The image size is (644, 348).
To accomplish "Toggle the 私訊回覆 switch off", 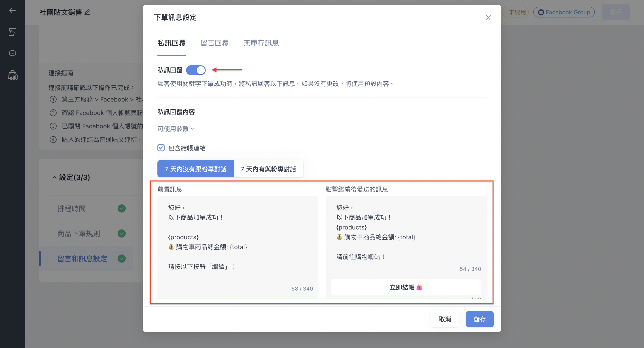I will click(196, 70).
